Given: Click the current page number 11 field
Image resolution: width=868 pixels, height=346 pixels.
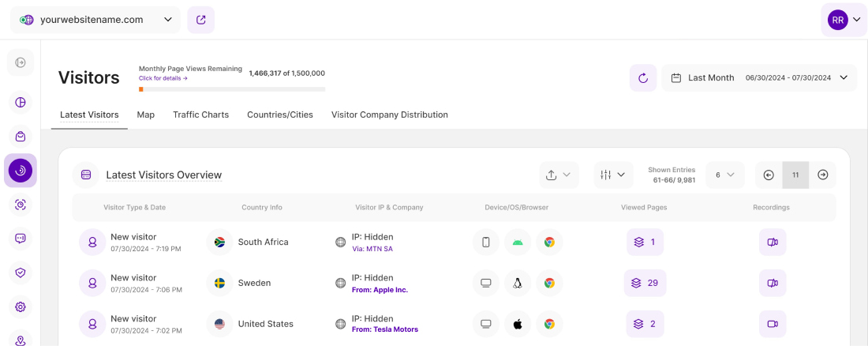Looking at the screenshot, I should pyautogui.click(x=795, y=175).
